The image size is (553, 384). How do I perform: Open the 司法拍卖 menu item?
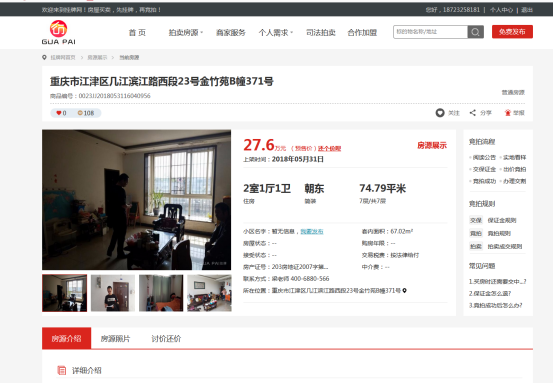[321, 33]
